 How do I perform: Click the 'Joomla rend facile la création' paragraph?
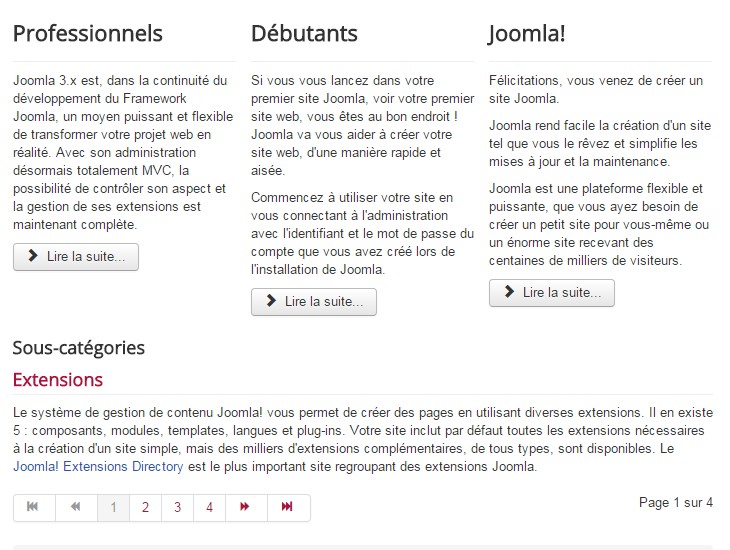point(600,143)
